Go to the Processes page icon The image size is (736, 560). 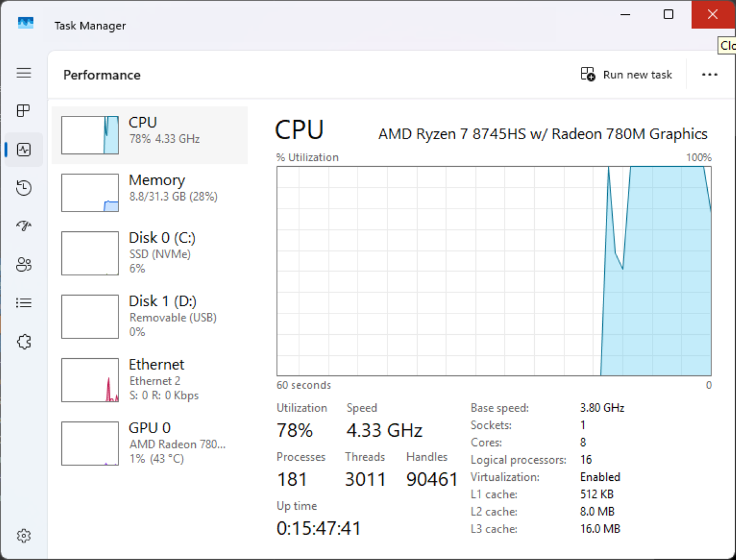point(24,111)
